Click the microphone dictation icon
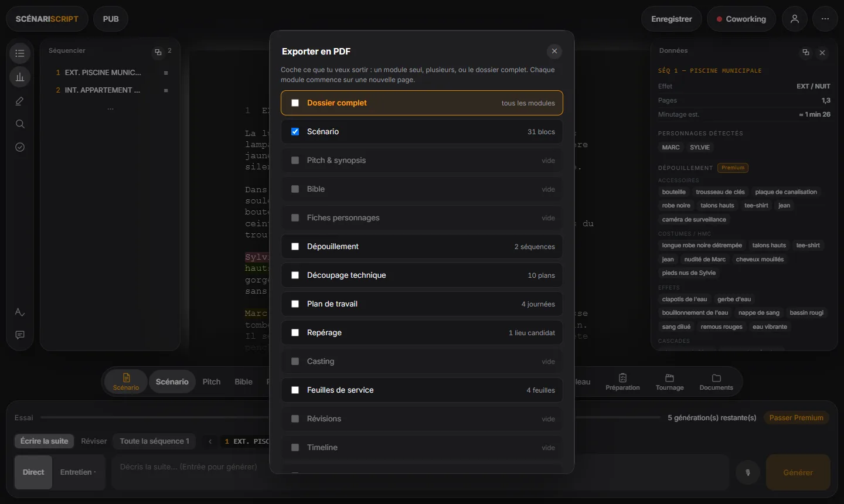 click(x=748, y=472)
